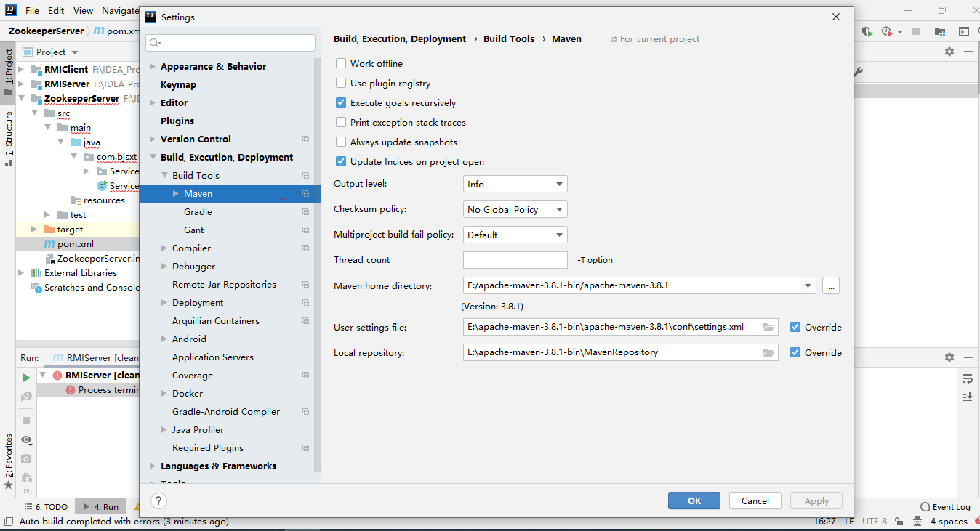Click the OK button
Screen dimensions: 980x531
[694, 500]
